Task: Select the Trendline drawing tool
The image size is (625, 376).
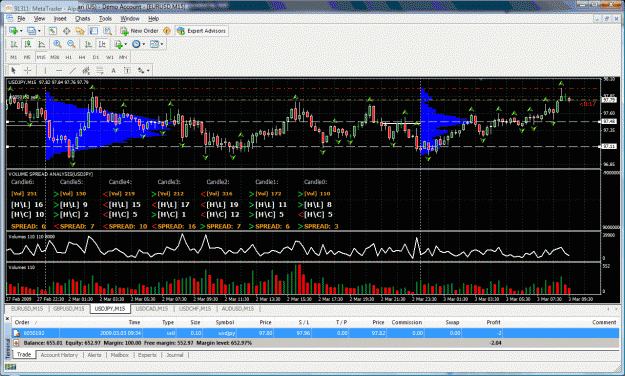Action: [73, 71]
